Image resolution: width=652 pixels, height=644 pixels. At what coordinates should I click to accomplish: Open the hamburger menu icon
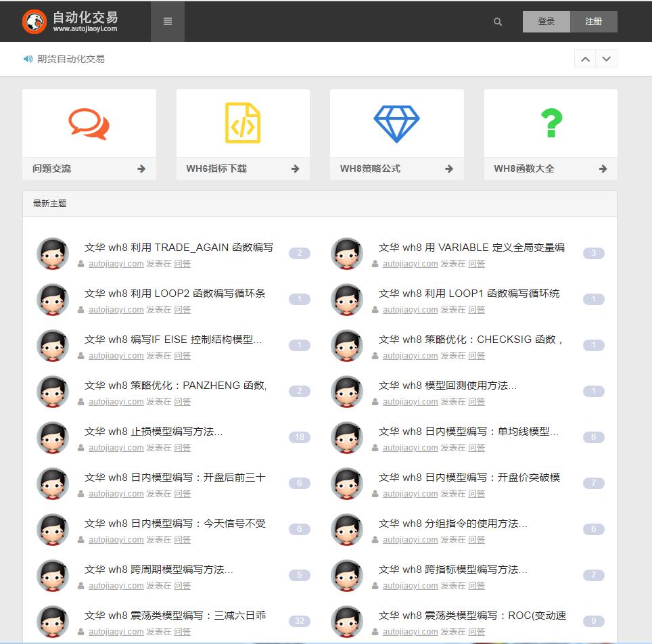[x=168, y=21]
